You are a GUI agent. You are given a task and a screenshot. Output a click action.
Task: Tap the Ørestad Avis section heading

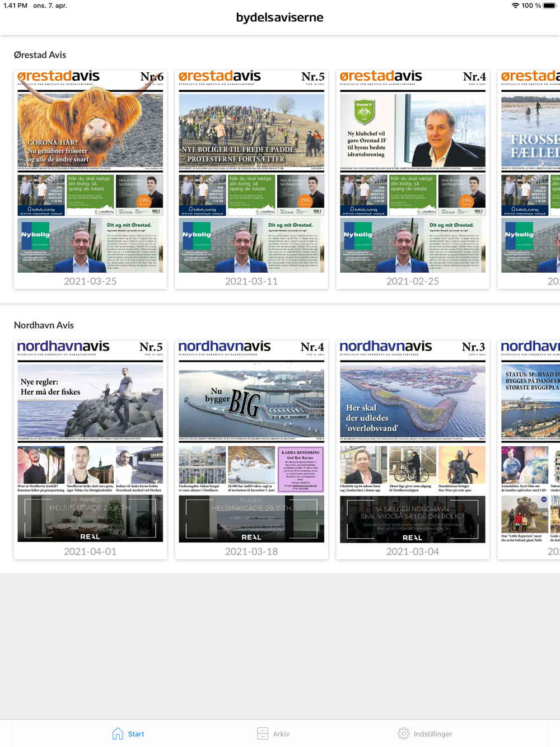point(40,55)
